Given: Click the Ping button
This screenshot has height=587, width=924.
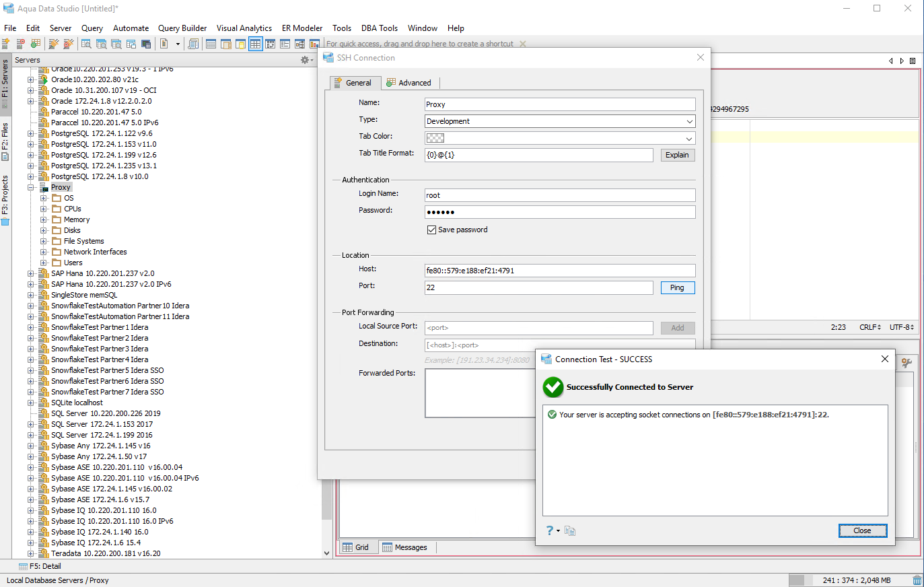Looking at the screenshot, I should pos(678,287).
